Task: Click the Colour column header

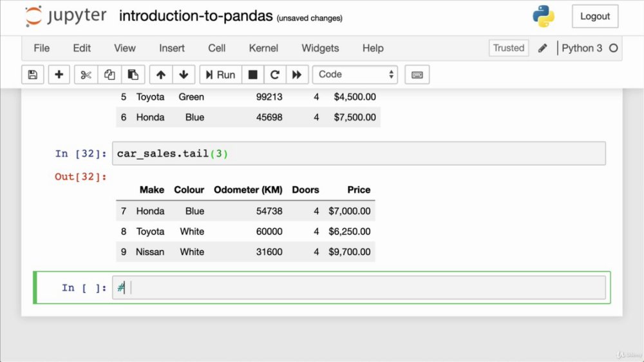Action: (x=189, y=190)
